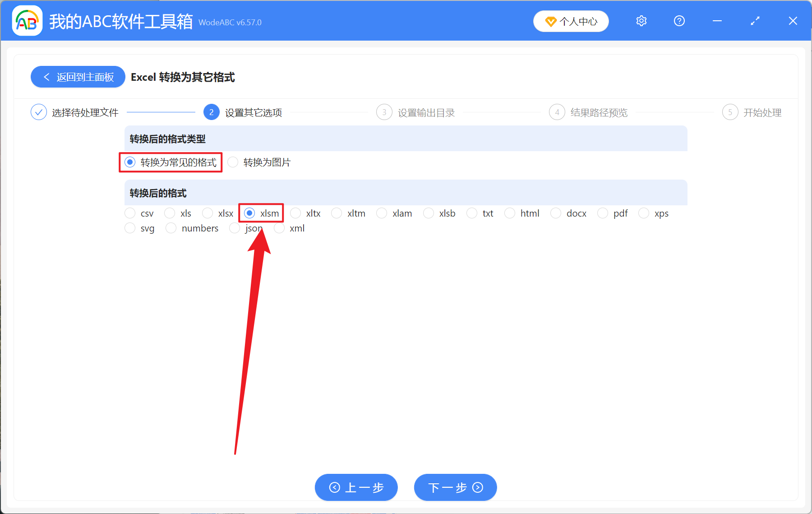
Task: Select the 转换为图片 option
Action: tap(233, 162)
